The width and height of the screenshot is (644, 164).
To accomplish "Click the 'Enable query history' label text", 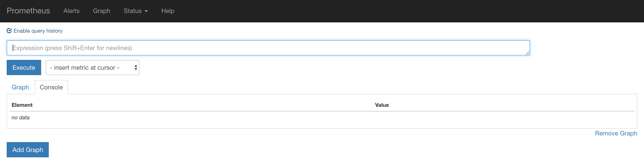I will pos(38,31).
